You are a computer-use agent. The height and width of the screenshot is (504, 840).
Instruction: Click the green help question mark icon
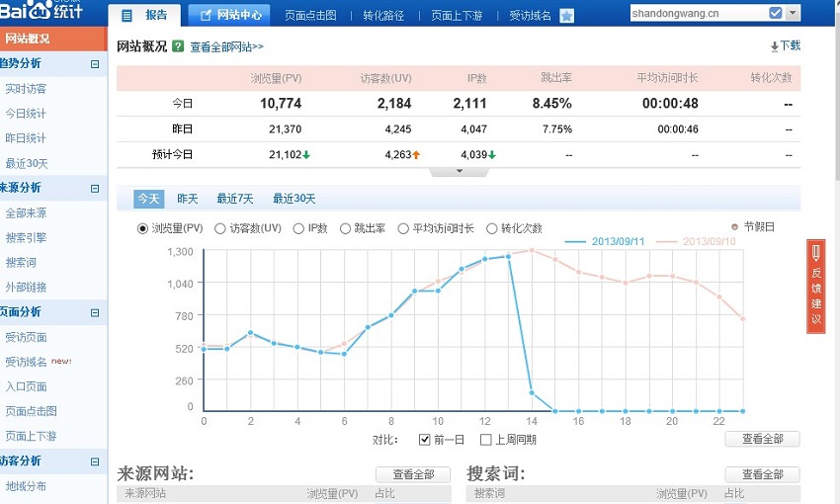point(178,46)
